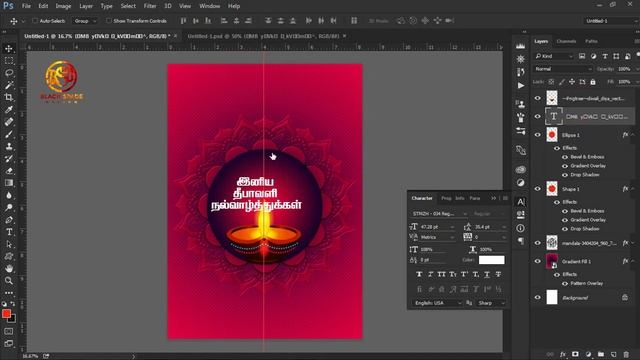
Task: Click the Delete layer trash icon
Action: click(626, 354)
